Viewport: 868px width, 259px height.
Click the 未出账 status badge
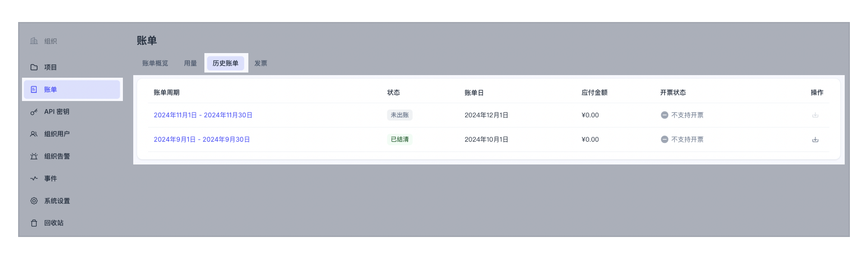(x=399, y=115)
